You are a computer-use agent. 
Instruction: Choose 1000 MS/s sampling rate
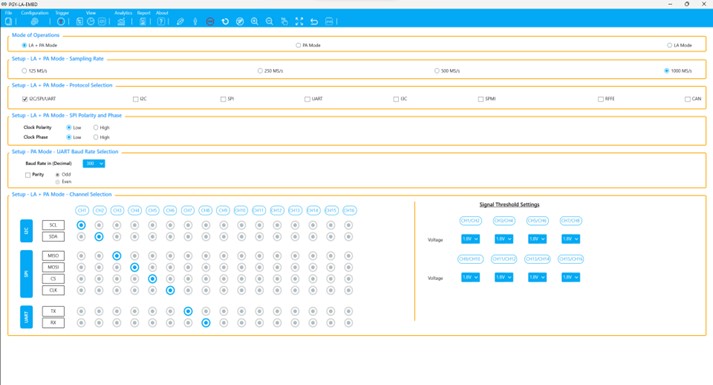[667, 71]
